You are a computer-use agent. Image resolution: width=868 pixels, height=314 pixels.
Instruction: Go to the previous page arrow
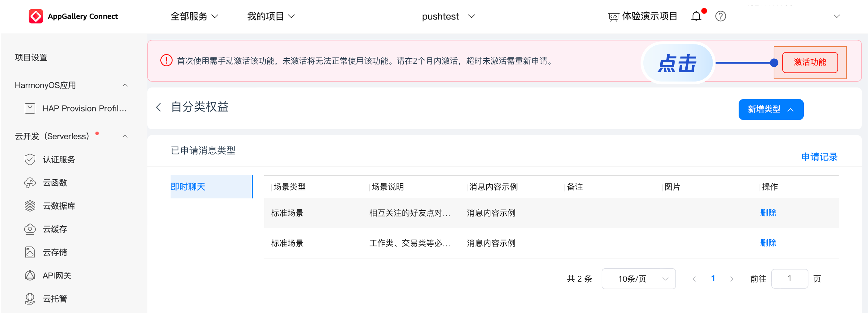(x=694, y=279)
